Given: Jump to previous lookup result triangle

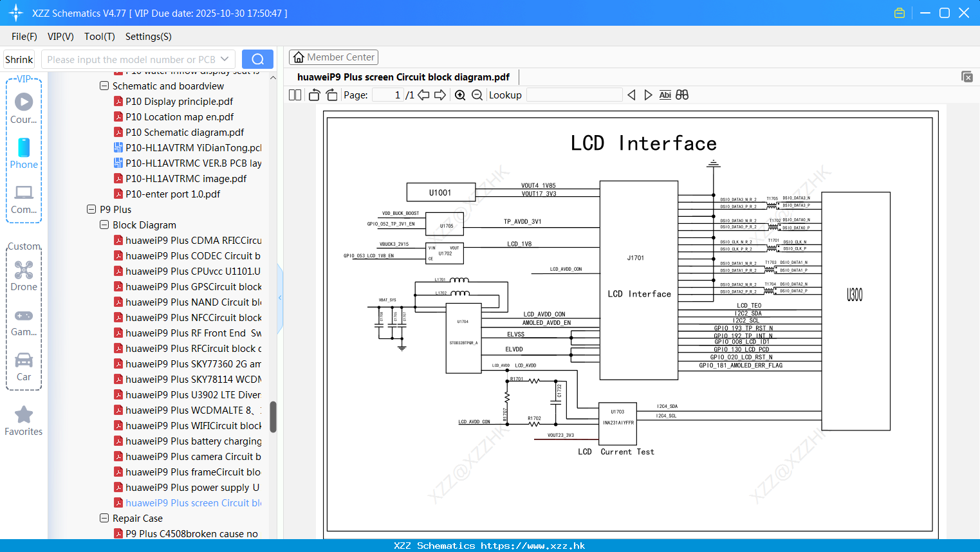Looking at the screenshot, I should click(631, 95).
